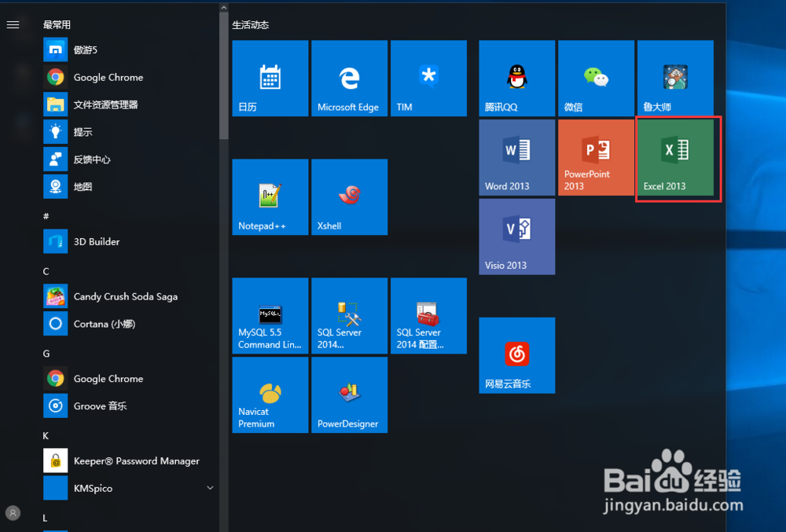Open the TIM tile
The image size is (786, 532).
tap(428, 78)
